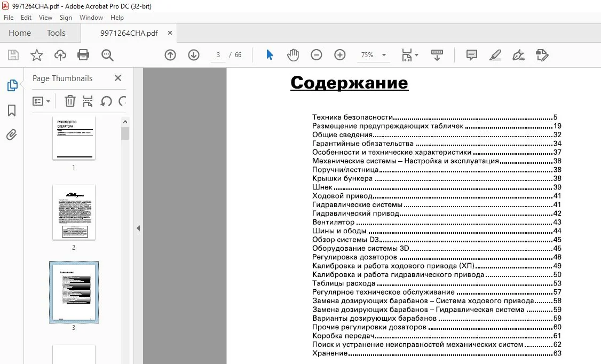The width and height of the screenshot is (601, 364).
Task: Open scrolling mode read tool
Action: coord(437,55)
